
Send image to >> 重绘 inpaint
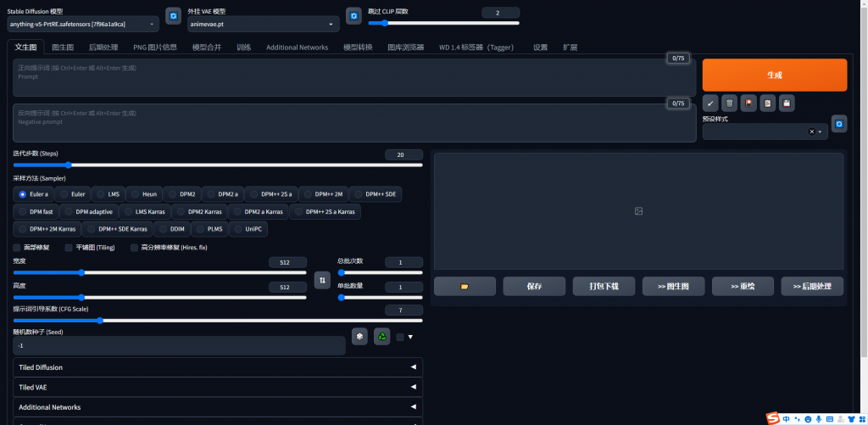click(x=743, y=287)
